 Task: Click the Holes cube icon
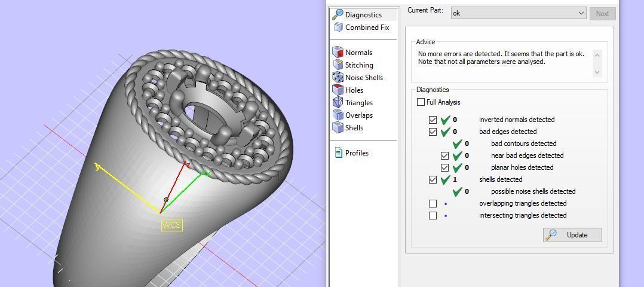[x=338, y=90]
